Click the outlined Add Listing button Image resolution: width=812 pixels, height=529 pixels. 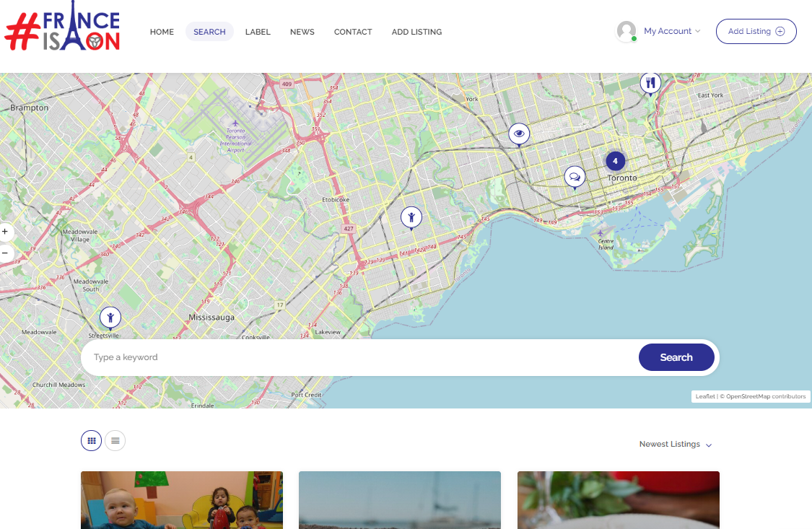(756, 32)
